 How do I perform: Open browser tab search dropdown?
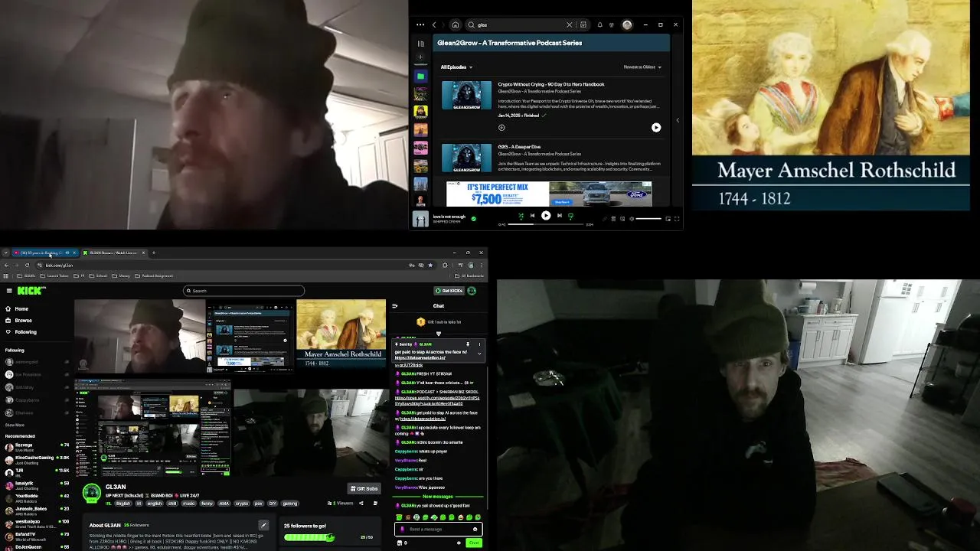click(5, 253)
